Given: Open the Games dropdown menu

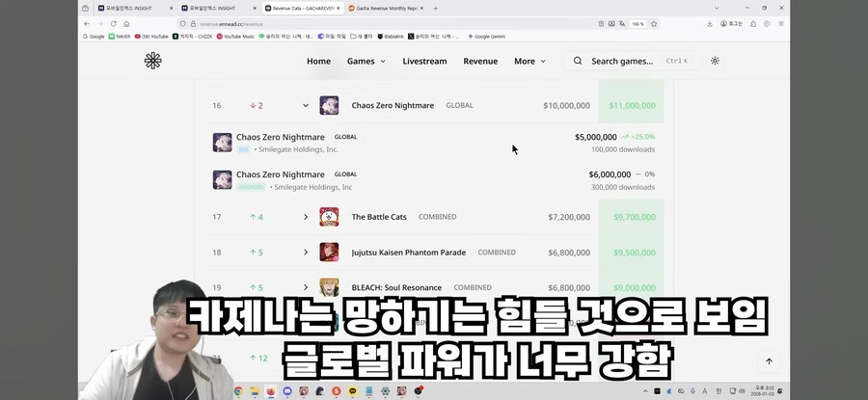Looking at the screenshot, I should [x=366, y=61].
